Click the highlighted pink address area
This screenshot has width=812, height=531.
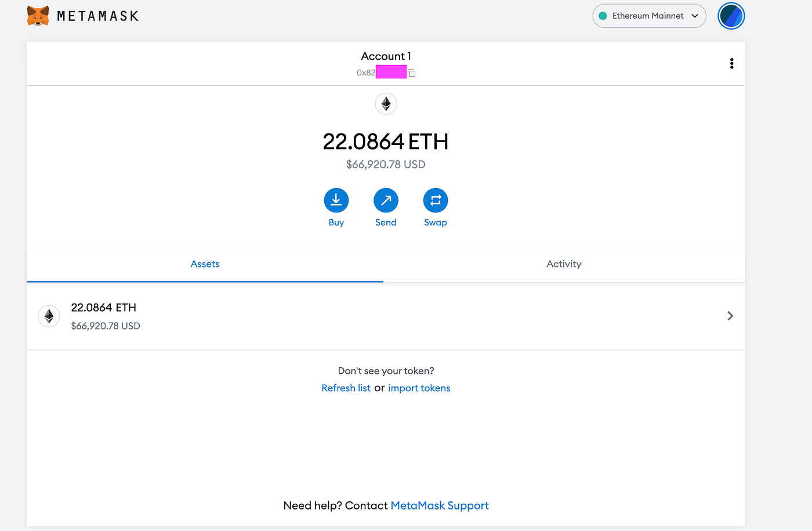point(391,71)
